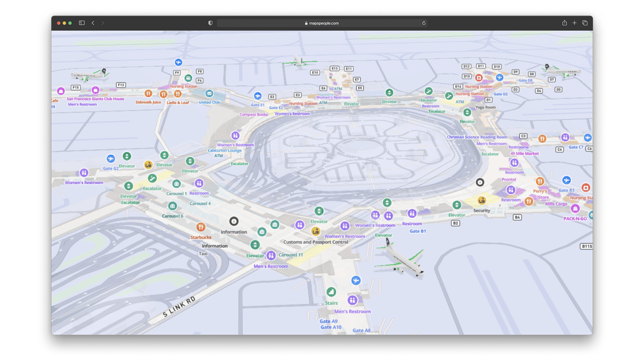Click the Information icon beside Starbucks
This screenshot has height=362, width=644.
click(234, 222)
